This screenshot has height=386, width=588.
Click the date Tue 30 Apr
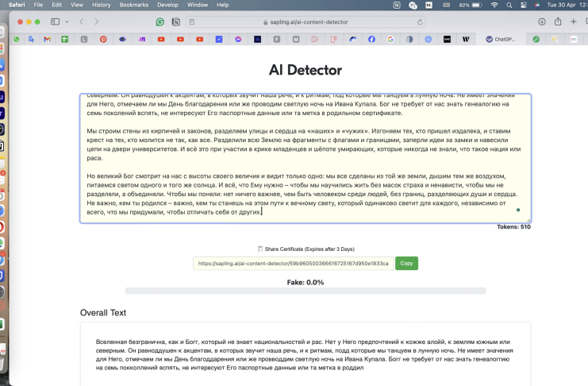point(561,5)
